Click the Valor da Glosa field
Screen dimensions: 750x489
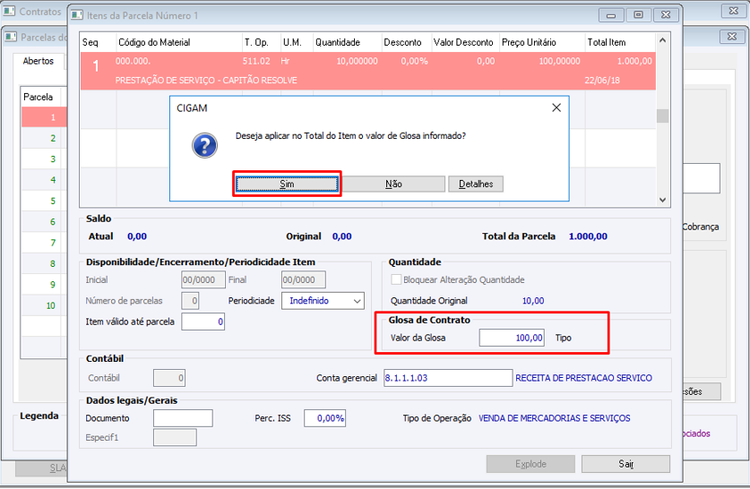coord(512,338)
